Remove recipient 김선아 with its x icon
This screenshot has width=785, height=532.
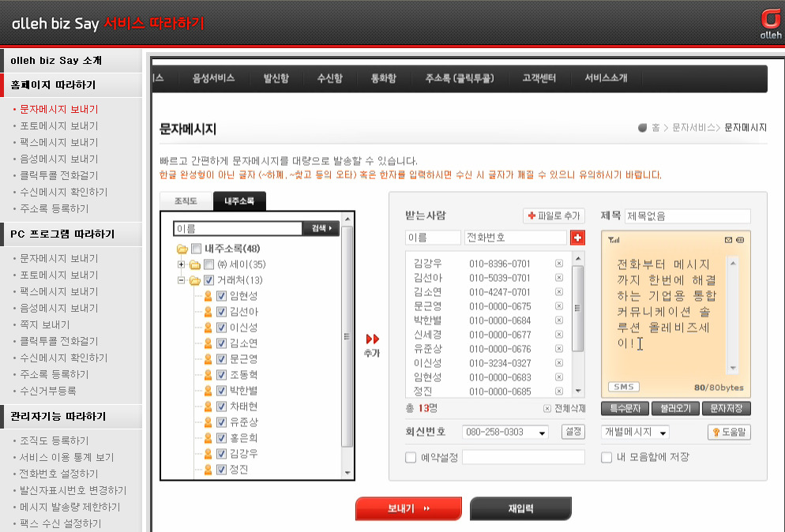(559, 278)
